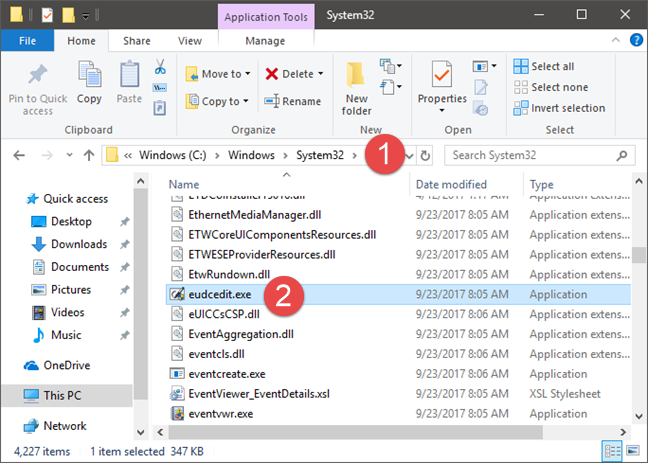
Task: Click the horizontal scrollbar of file list
Action: pos(355,432)
